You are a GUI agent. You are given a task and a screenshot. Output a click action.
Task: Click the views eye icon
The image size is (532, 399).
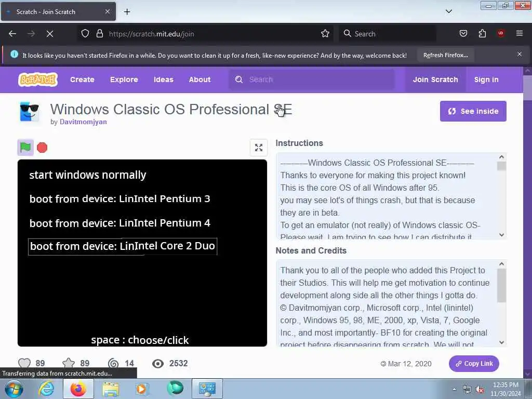pos(158,364)
